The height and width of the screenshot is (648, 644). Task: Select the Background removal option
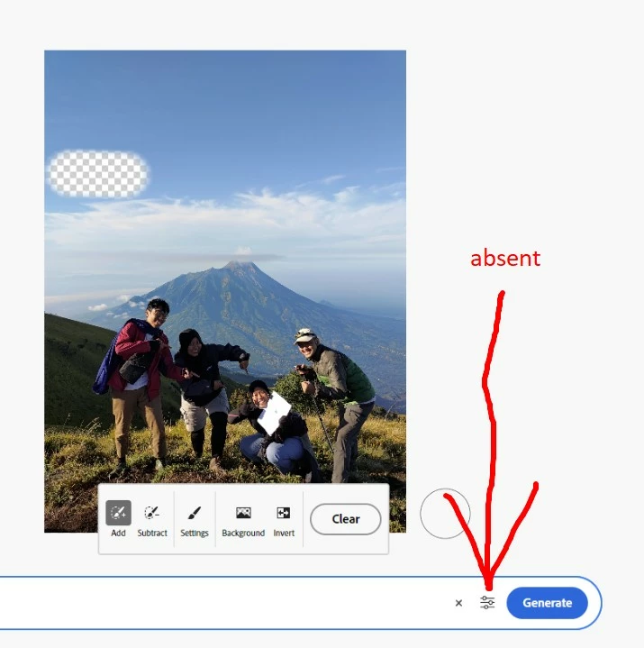pos(243,520)
